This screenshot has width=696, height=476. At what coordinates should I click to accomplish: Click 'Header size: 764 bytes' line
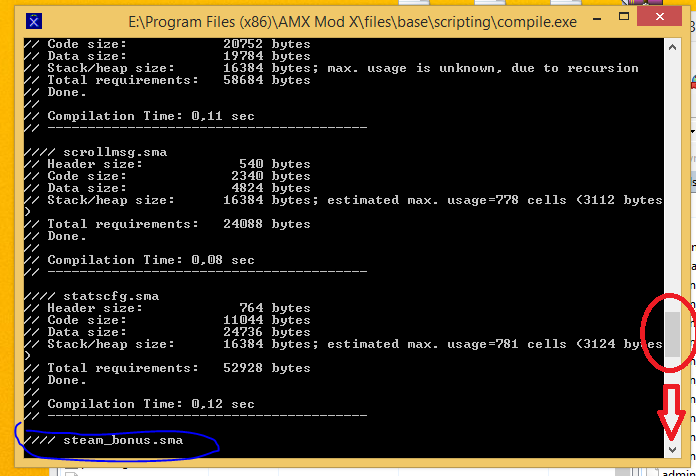point(167,308)
